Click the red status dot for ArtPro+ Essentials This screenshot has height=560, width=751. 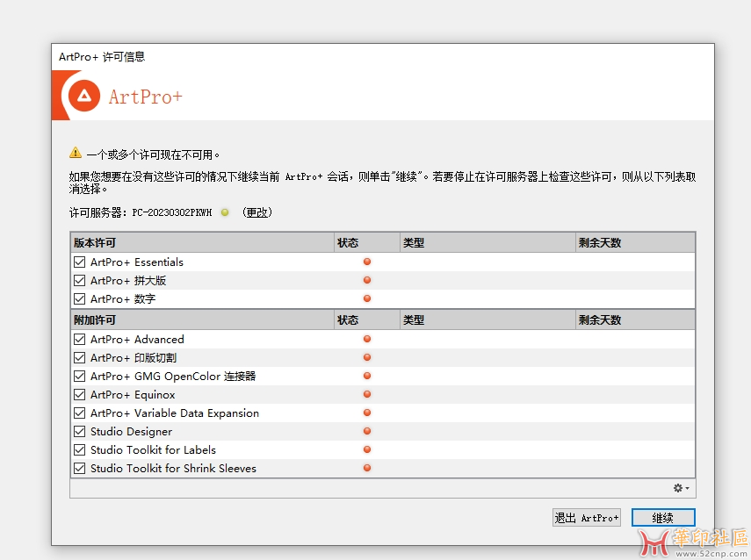point(367,262)
